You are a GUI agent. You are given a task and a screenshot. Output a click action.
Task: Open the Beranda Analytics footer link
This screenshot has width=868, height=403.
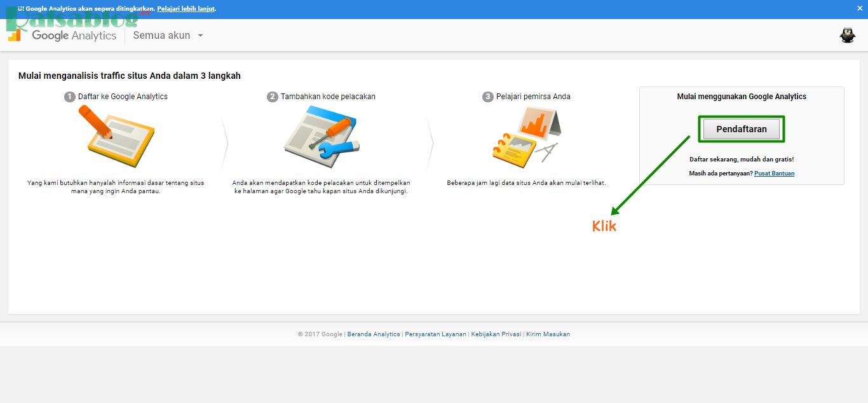[x=374, y=334]
